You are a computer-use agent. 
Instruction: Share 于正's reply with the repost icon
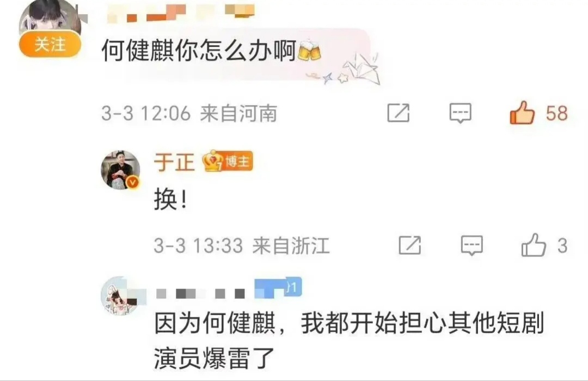tap(409, 245)
